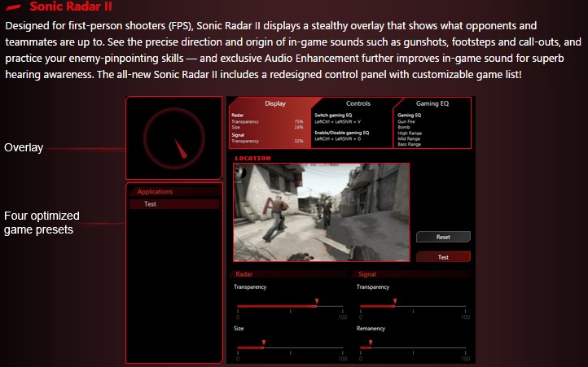Click the radar overlay dial
588x367 pixels.
click(x=174, y=138)
